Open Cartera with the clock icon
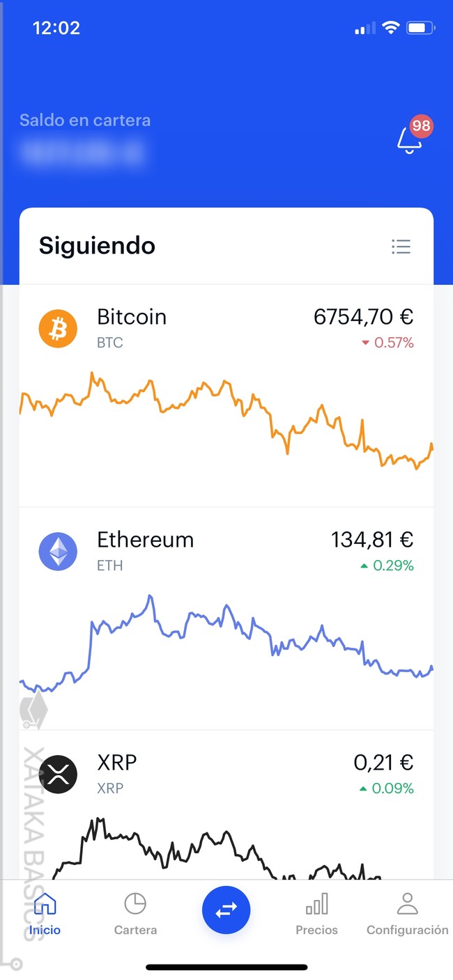This screenshot has height=980, width=453. [135, 903]
